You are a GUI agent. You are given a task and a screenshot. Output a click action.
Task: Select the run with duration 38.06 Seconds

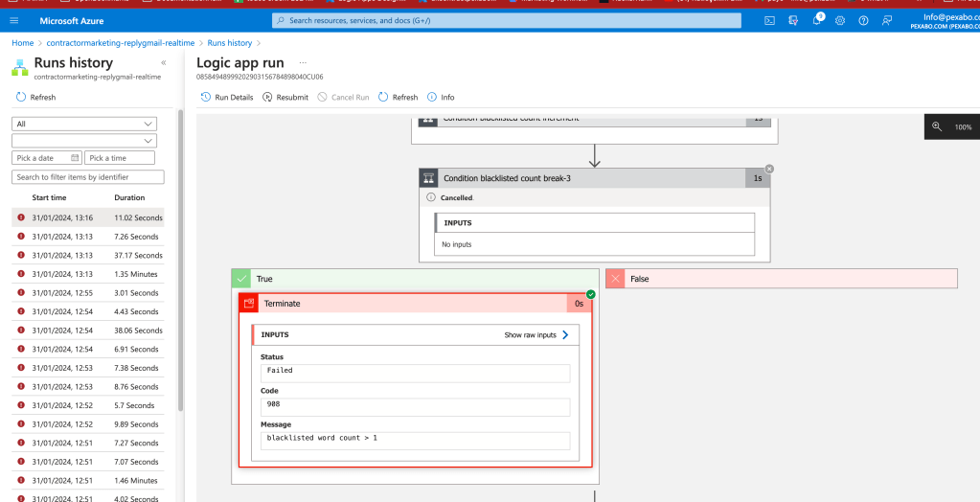(x=88, y=331)
